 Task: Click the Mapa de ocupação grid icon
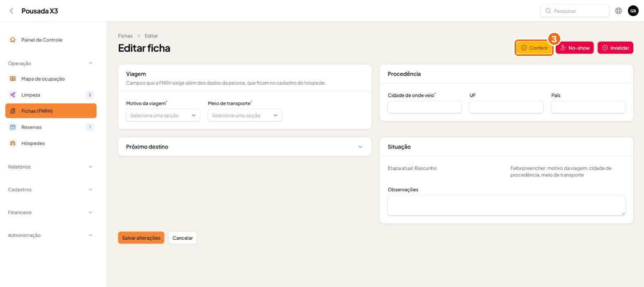coord(13,79)
